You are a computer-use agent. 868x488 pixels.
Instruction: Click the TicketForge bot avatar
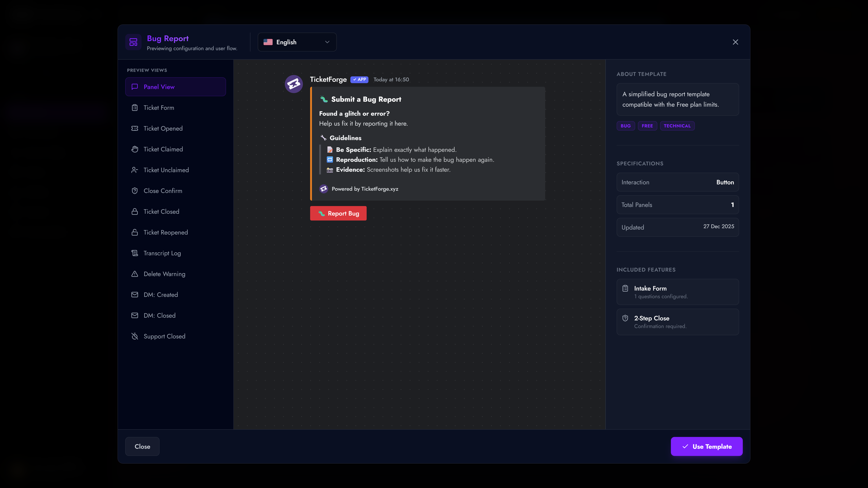(x=294, y=84)
